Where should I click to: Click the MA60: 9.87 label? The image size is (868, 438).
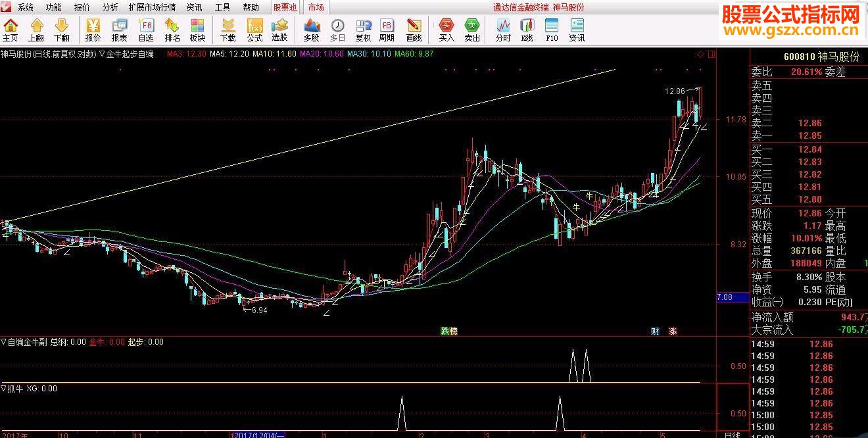[414, 54]
